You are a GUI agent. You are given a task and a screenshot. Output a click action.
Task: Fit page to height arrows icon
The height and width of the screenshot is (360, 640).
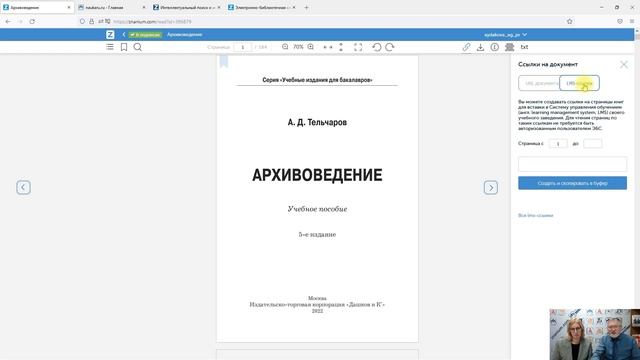[x=341, y=47]
